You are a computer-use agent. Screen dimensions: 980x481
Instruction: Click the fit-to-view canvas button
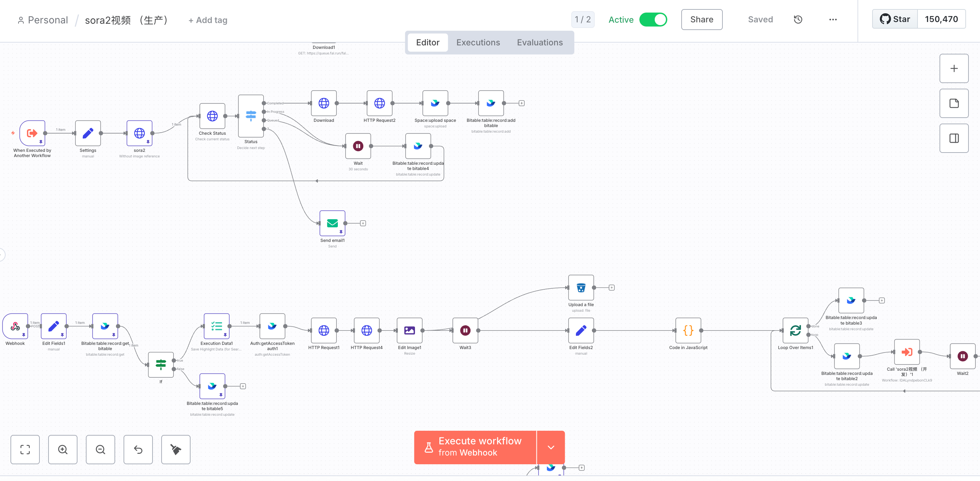(x=25, y=450)
